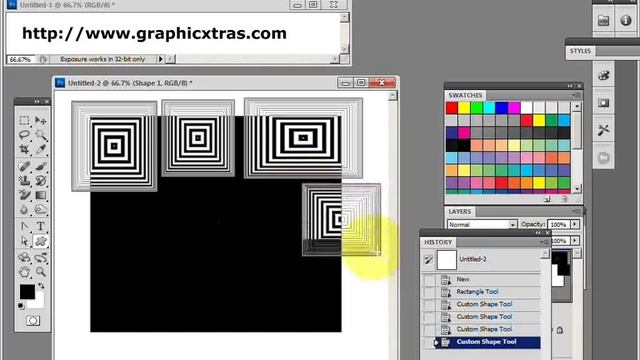Open the blend mode Normal dropdown
This screenshot has height=360, width=640.
point(482,224)
